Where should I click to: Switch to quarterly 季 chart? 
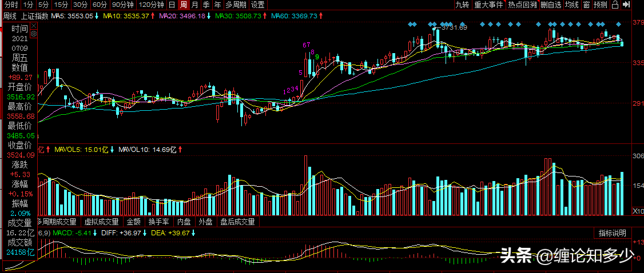(206, 5)
